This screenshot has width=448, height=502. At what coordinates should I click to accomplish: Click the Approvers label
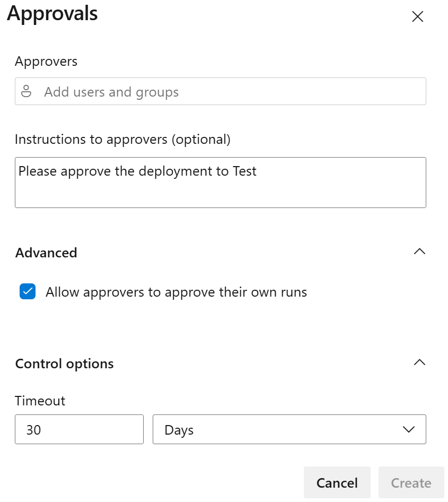tap(46, 62)
